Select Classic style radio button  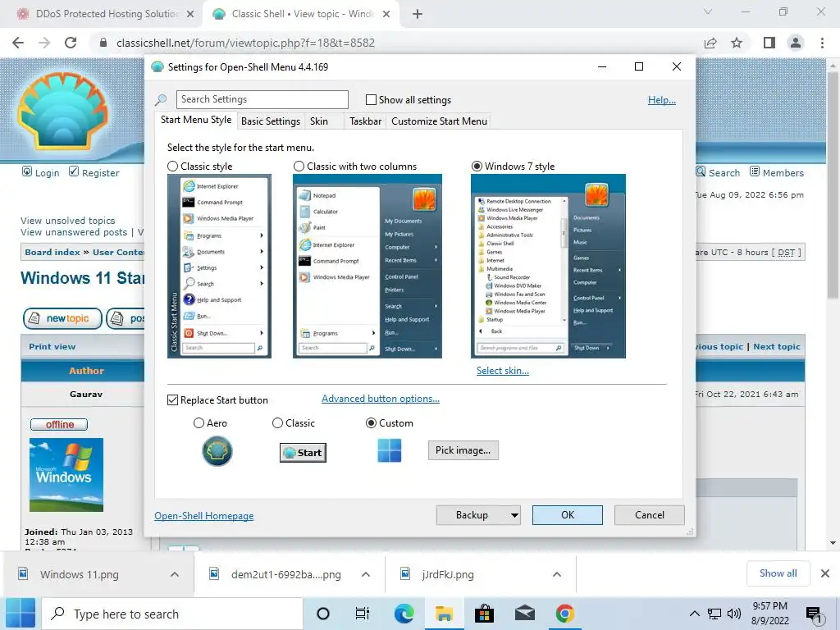172,167
